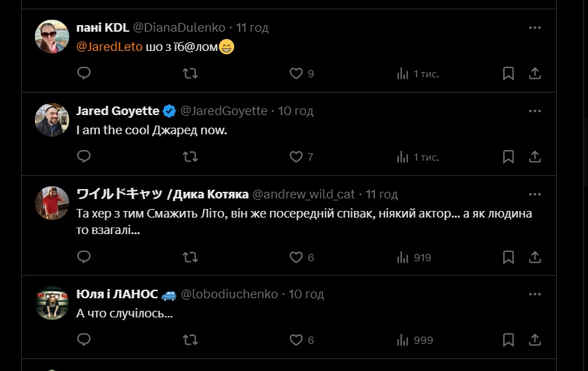The image size is (588, 371).
Task: Repost Jared Goyette's tweet
Action: [190, 157]
